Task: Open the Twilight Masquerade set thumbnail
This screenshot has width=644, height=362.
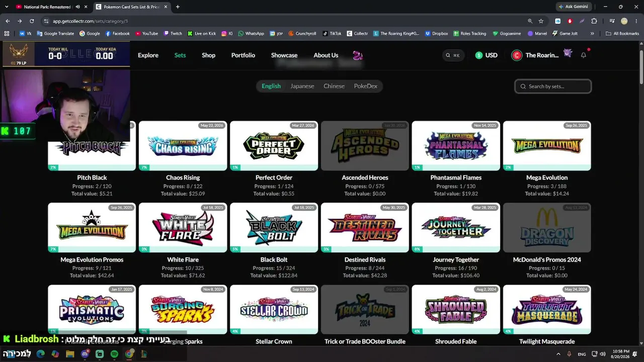Action: pos(547,310)
